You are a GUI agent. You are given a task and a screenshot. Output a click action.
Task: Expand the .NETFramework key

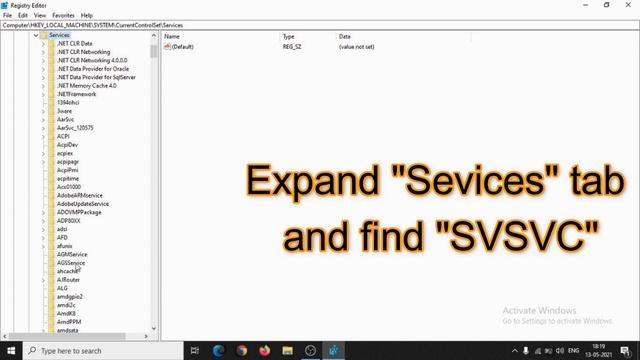[44, 94]
